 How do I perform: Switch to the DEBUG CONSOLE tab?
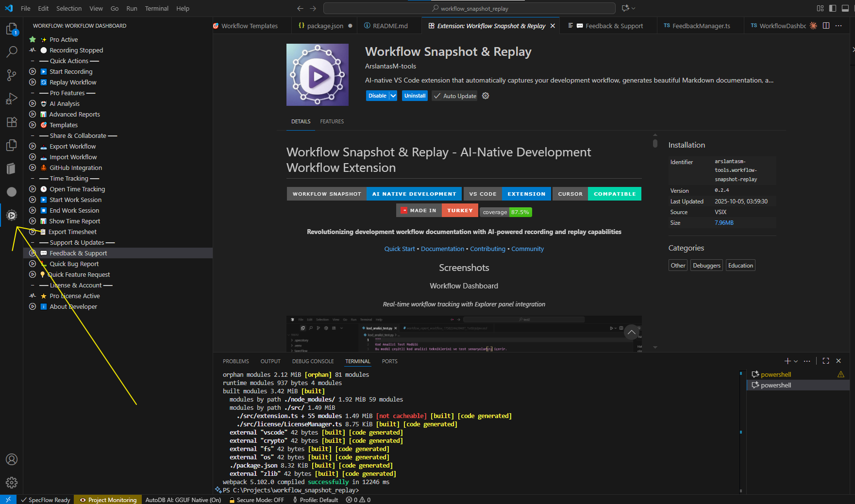tap(313, 361)
